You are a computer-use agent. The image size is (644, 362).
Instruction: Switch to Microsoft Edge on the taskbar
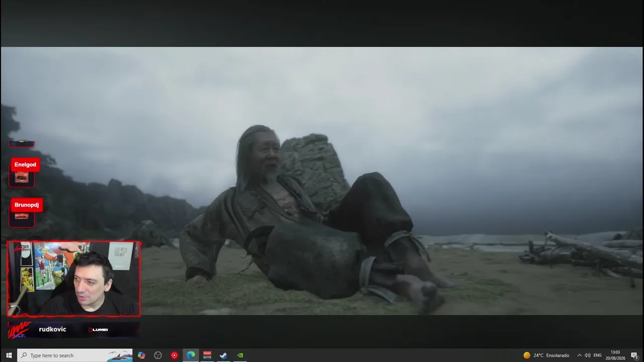click(x=191, y=355)
